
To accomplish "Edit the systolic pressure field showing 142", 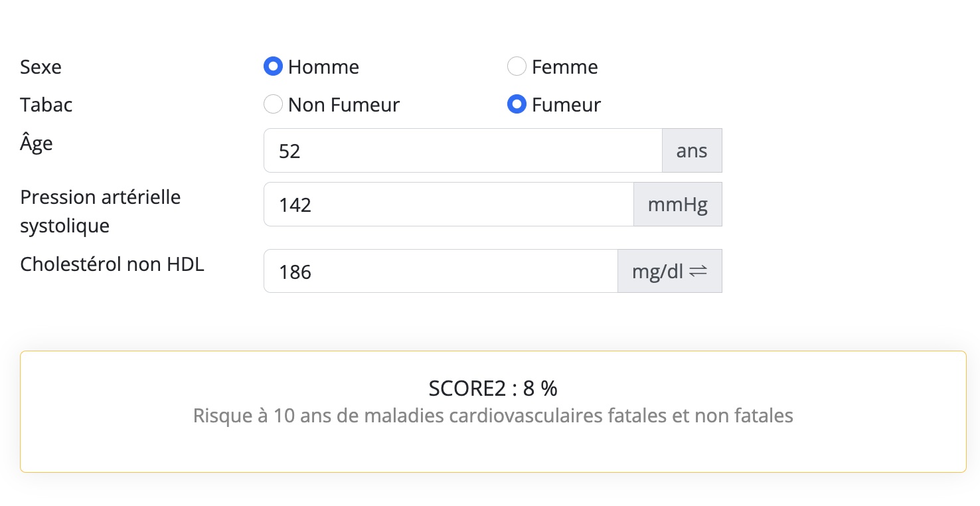I will tap(449, 205).
